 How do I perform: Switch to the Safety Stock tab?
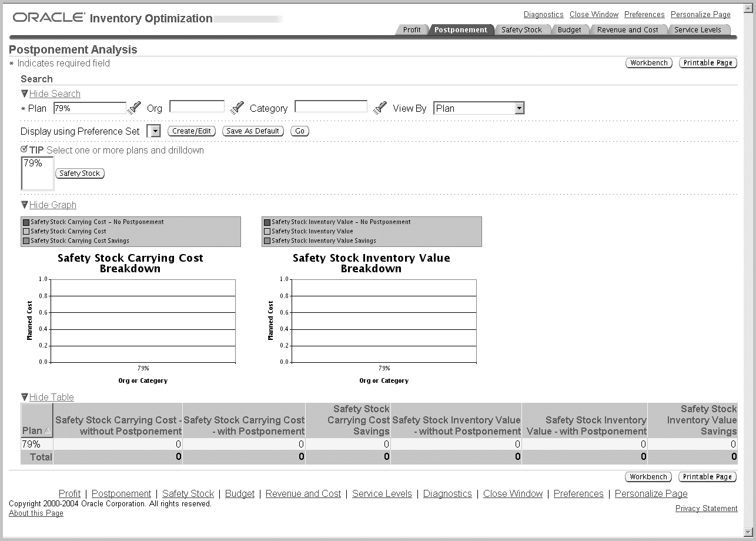click(521, 30)
